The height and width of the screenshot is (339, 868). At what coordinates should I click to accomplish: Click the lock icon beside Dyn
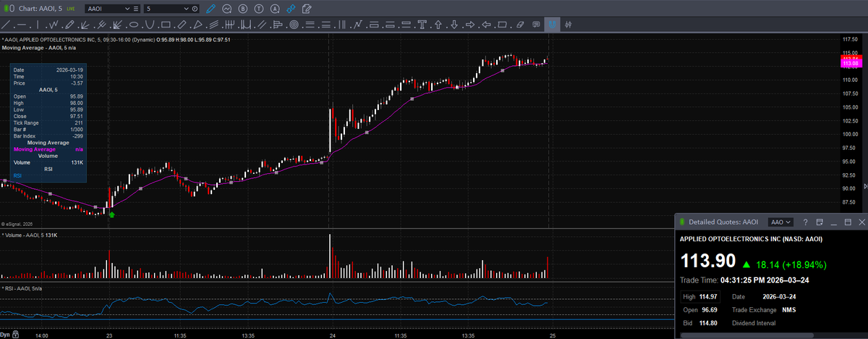pos(17,335)
